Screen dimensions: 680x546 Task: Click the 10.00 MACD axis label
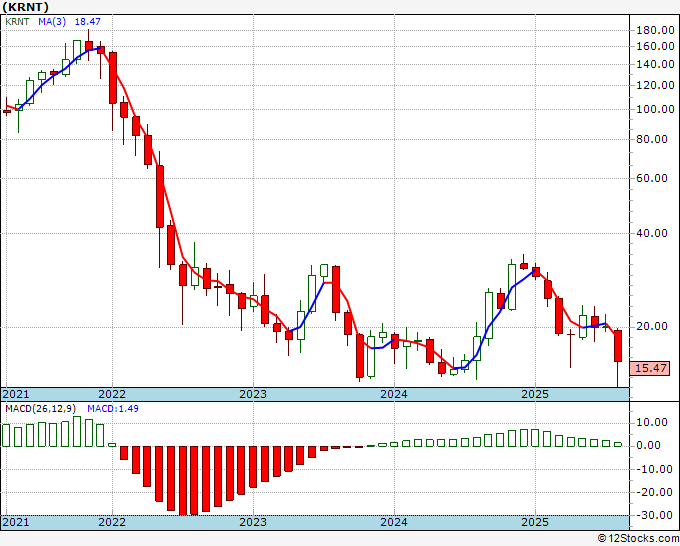[x=652, y=422]
